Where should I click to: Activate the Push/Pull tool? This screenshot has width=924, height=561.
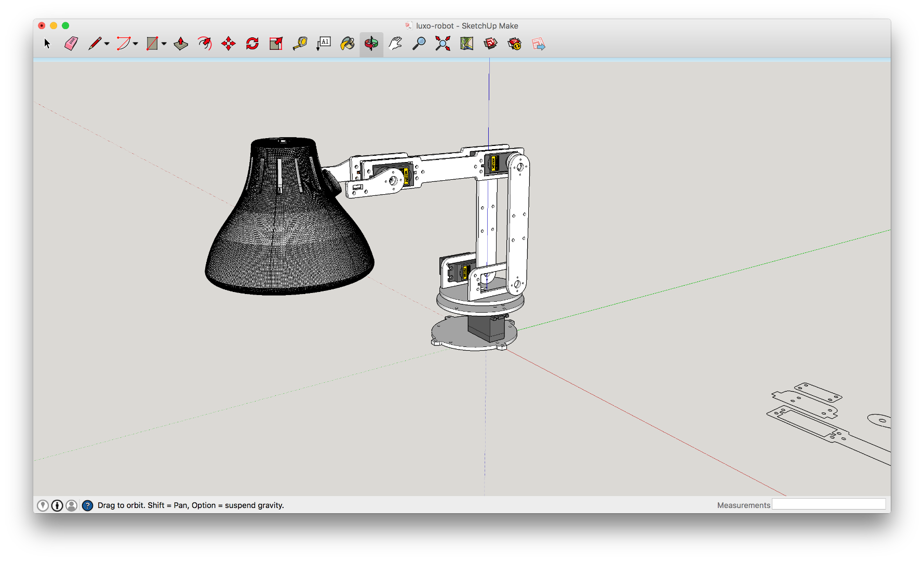[x=181, y=44]
